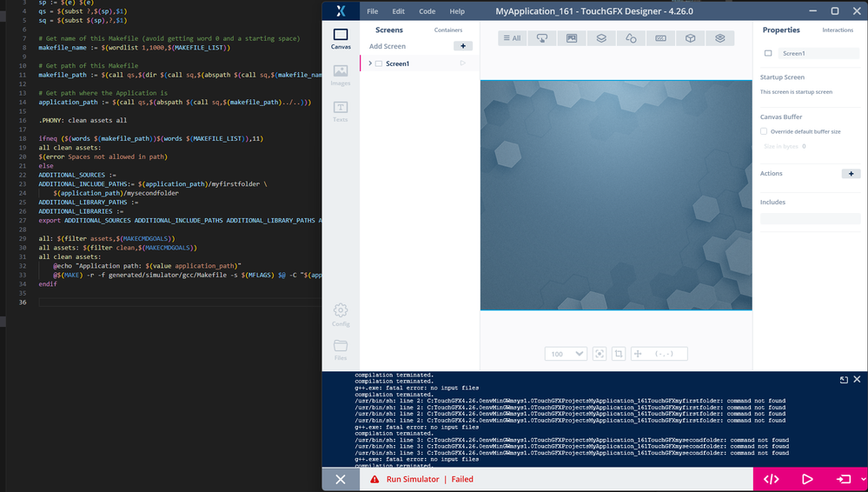The height and width of the screenshot is (492, 868).
Task: Open the Code menu
Action: pyautogui.click(x=427, y=11)
